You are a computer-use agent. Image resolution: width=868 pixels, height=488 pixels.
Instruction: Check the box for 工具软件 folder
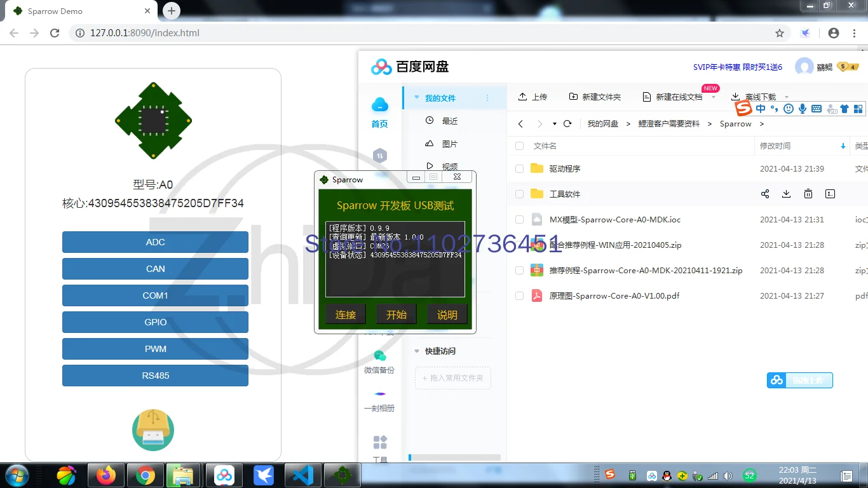(519, 194)
